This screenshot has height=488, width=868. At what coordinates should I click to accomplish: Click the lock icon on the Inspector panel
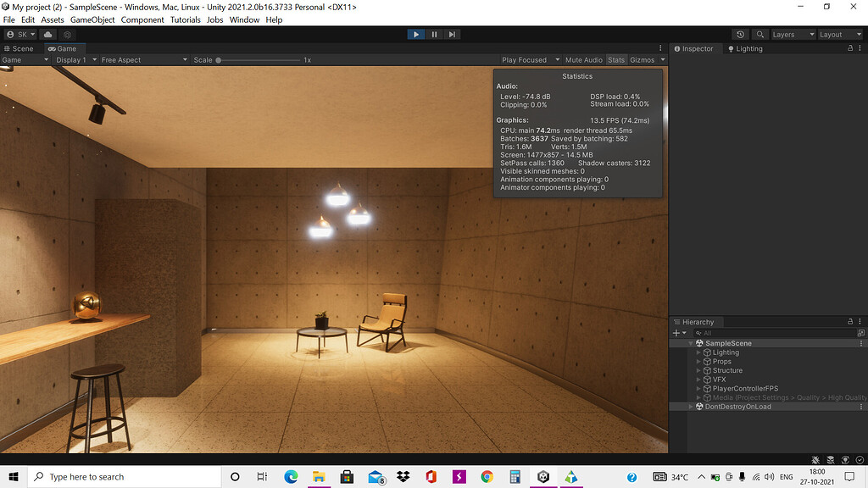pyautogui.click(x=849, y=48)
